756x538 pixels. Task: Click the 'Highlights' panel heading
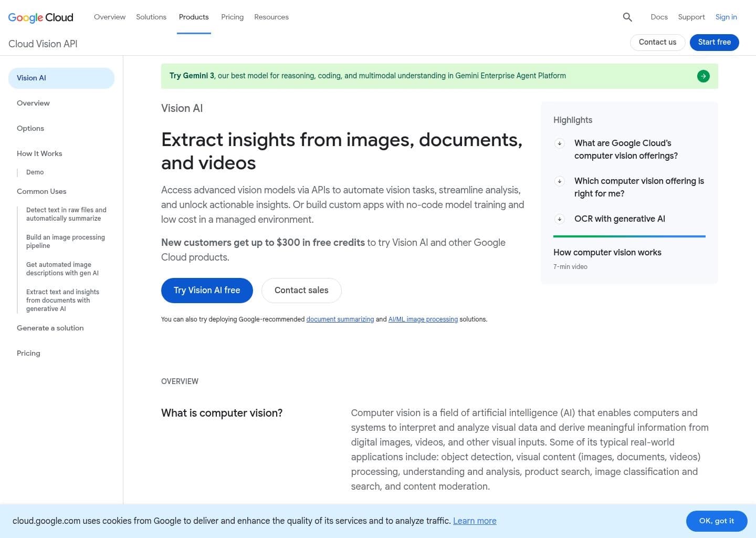pos(573,120)
